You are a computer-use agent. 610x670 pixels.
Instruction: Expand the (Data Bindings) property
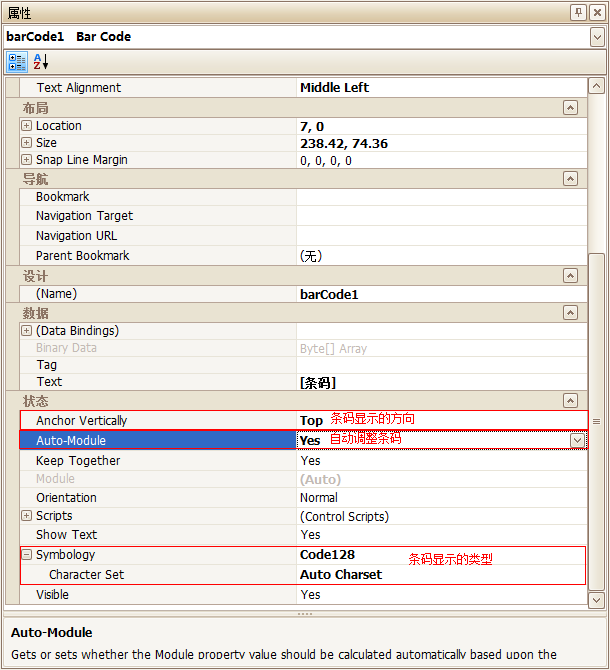[x=26, y=331]
